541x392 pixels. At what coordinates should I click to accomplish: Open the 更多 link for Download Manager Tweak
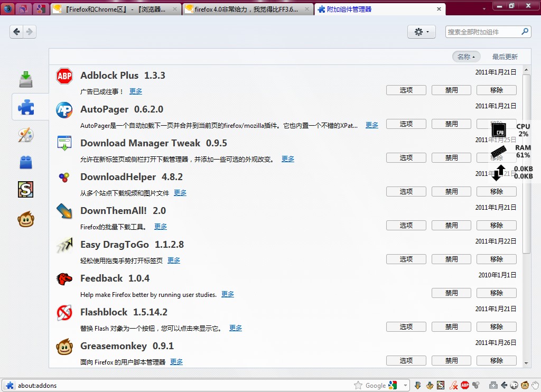click(288, 159)
